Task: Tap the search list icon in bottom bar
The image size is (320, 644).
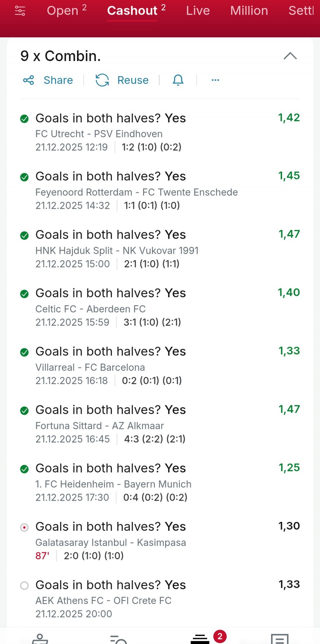Action: point(118,639)
